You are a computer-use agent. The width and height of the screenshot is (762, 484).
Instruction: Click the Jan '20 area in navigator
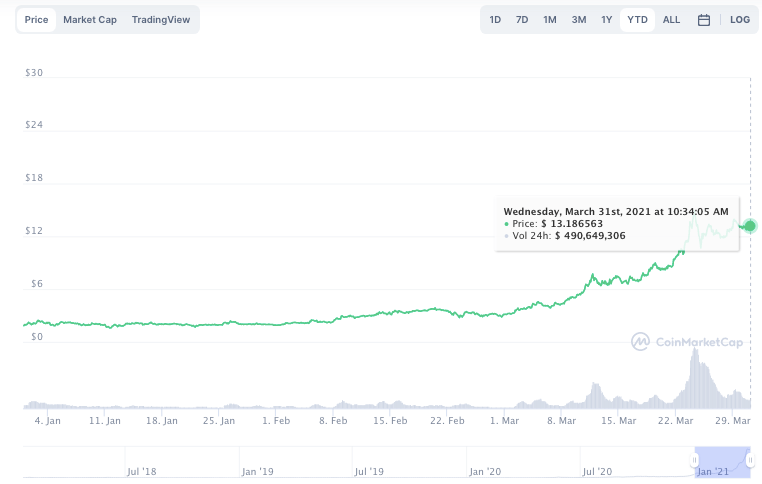[x=485, y=471]
